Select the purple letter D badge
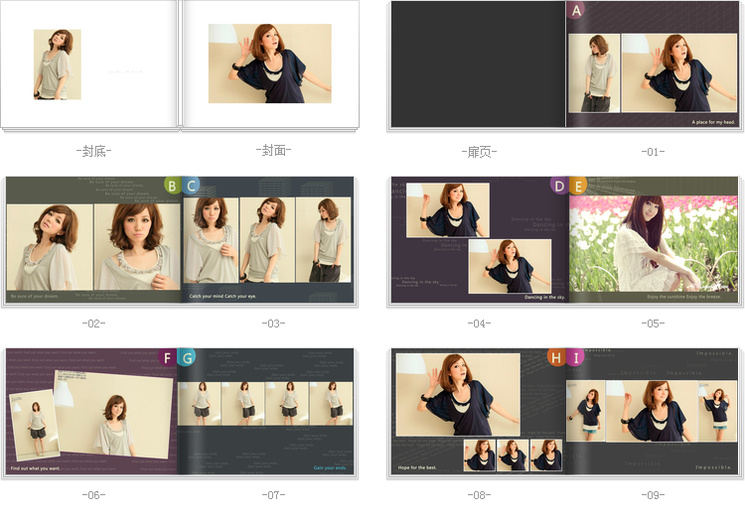 [x=558, y=185]
